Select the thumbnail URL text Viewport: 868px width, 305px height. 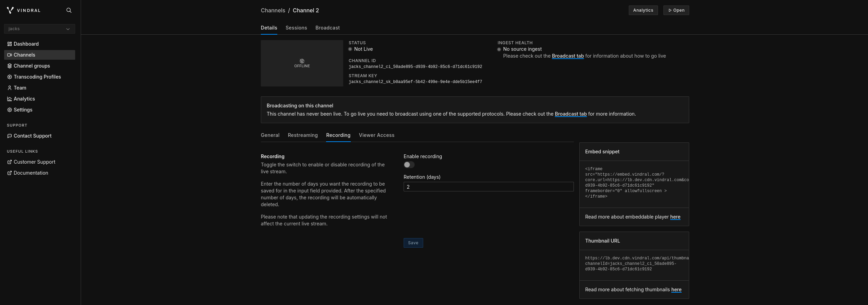tap(637, 263)
